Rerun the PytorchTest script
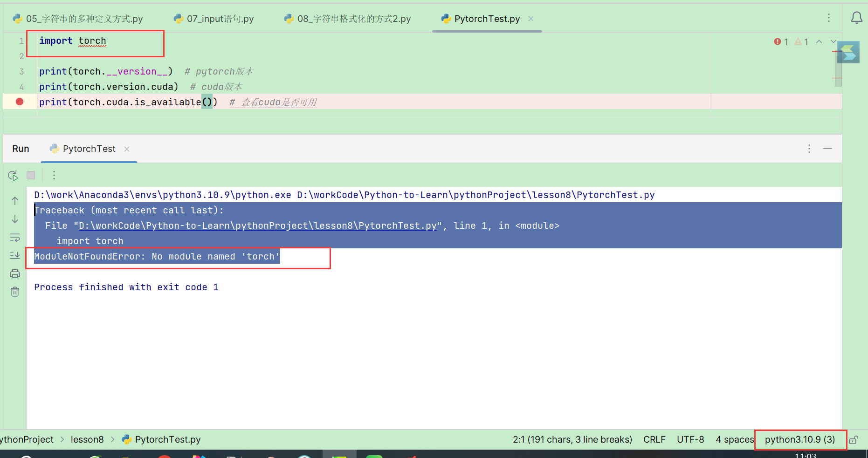The image size is (868, 458). point(13,175)
